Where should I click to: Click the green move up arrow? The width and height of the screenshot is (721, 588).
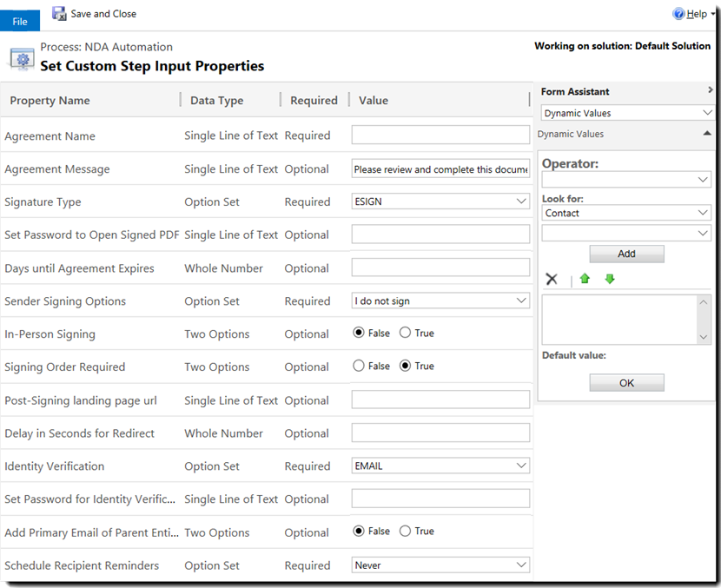585,279
